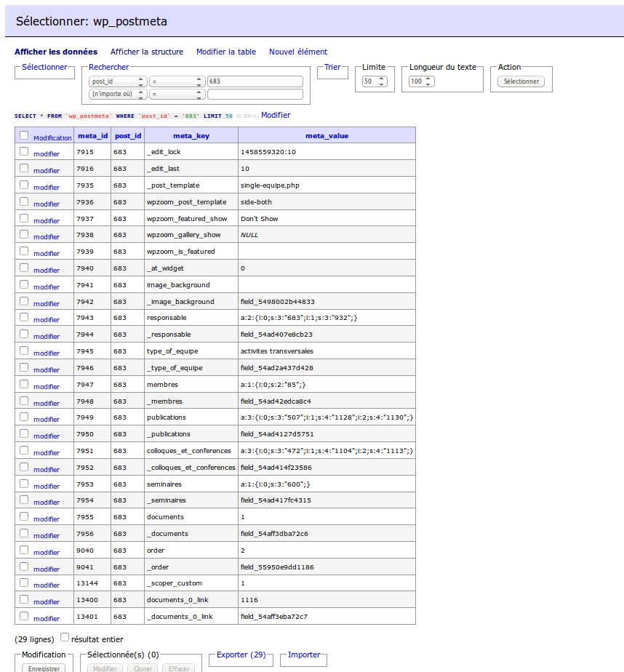
Task: Toggle the Rechercher fieldset legend
Action: (x=109, y=67)
